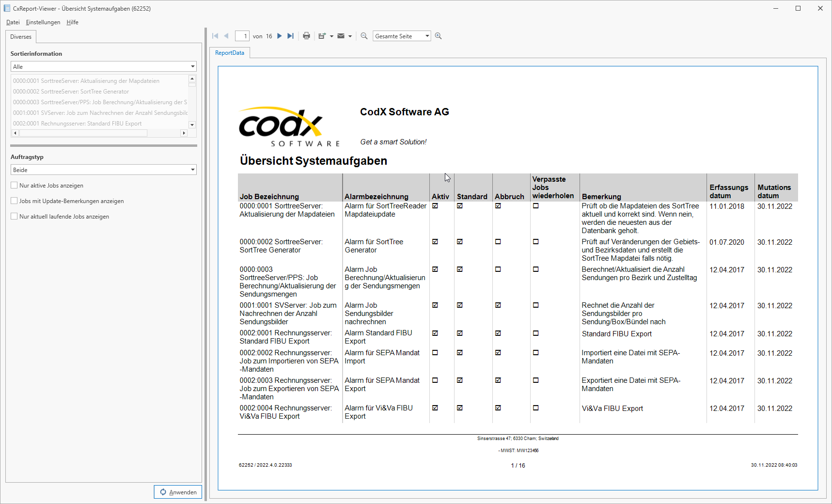Select the ReportData tab
Image resolution: width=832 pixels, height=504 pixels.
[230, 53]
